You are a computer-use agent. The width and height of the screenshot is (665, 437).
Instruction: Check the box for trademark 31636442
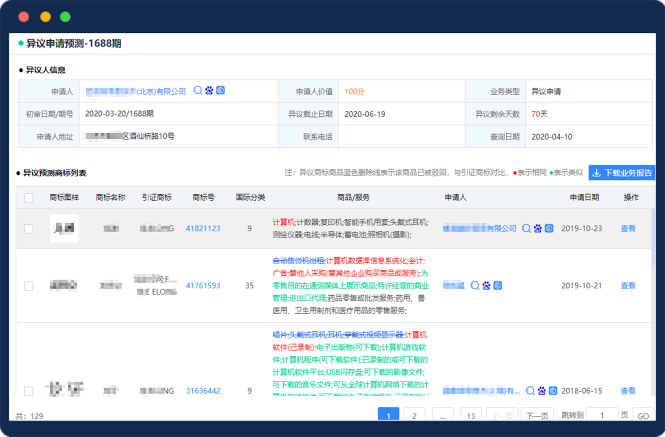coord(28,391)
